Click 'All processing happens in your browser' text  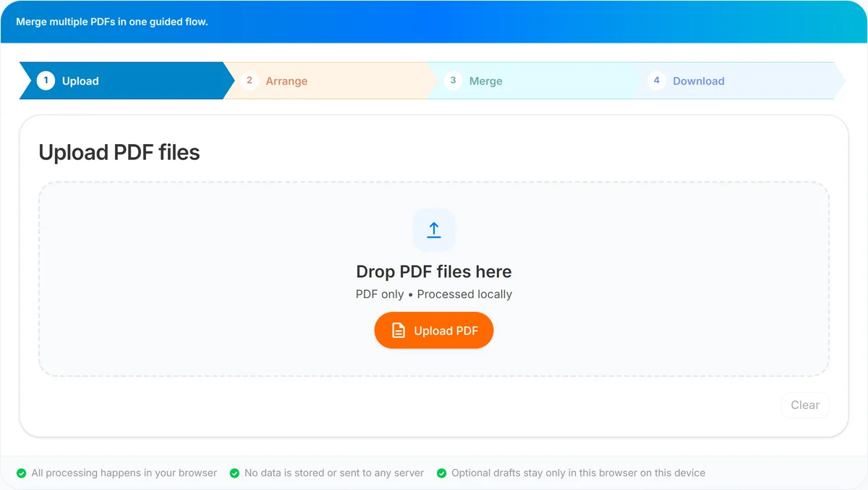124,473
